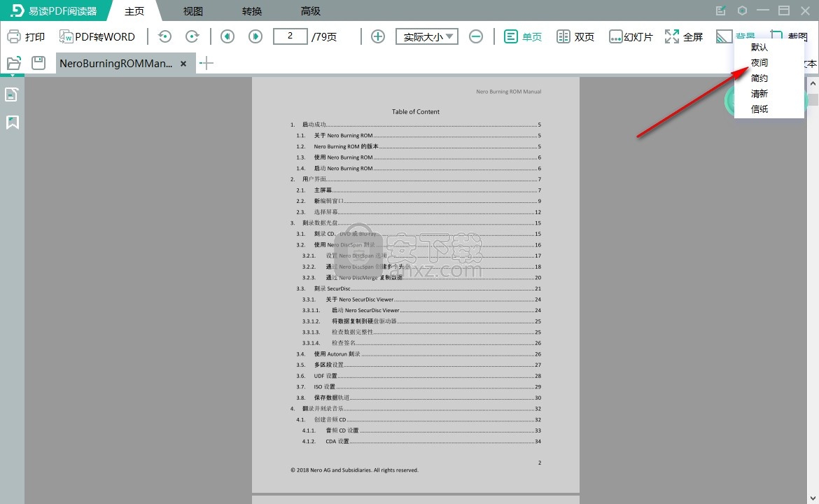This screenshot has width=819, height=504.
Task: Click TOC entry '3.3. 刻录 SecurDisc'
Action: (x=419, y=288)
